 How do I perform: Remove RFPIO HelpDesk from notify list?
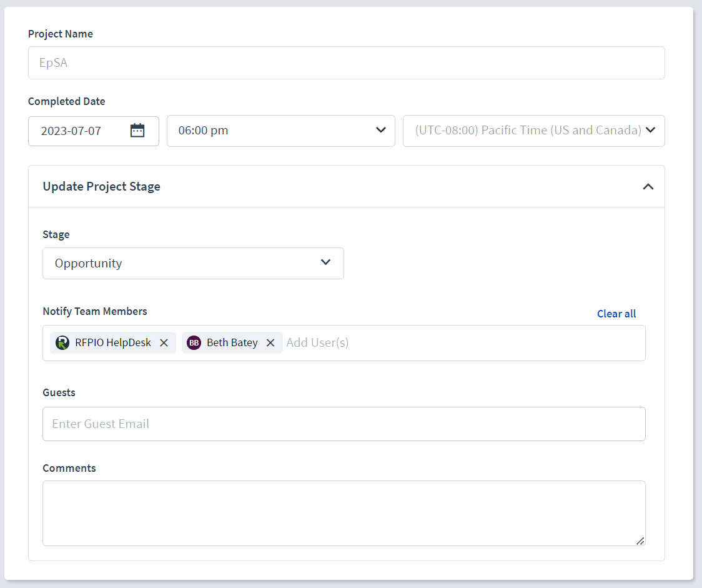click(x=164, y=342)
